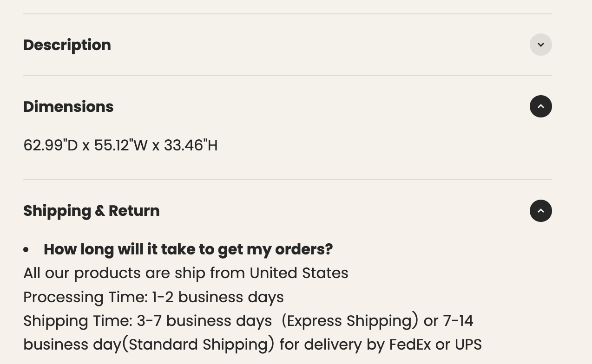Click the "Standard Shipping" text in parentheses
The image size is (592, 364).
[198, 344]
